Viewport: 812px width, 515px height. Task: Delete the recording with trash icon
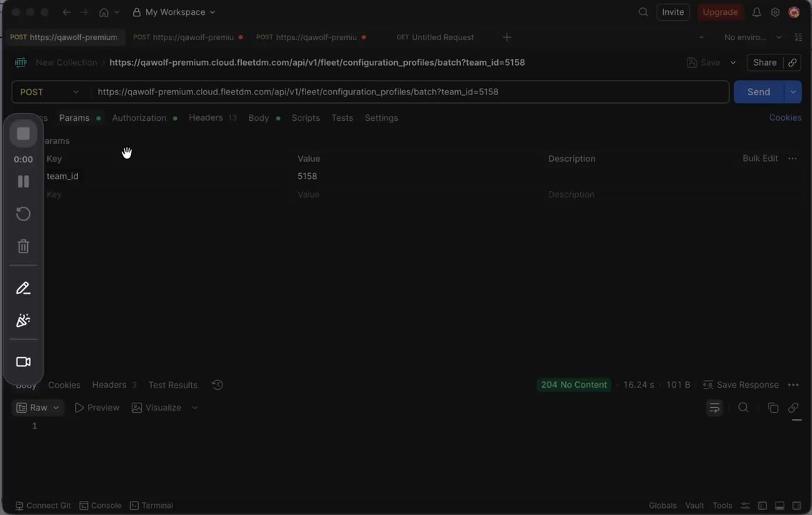24,246
